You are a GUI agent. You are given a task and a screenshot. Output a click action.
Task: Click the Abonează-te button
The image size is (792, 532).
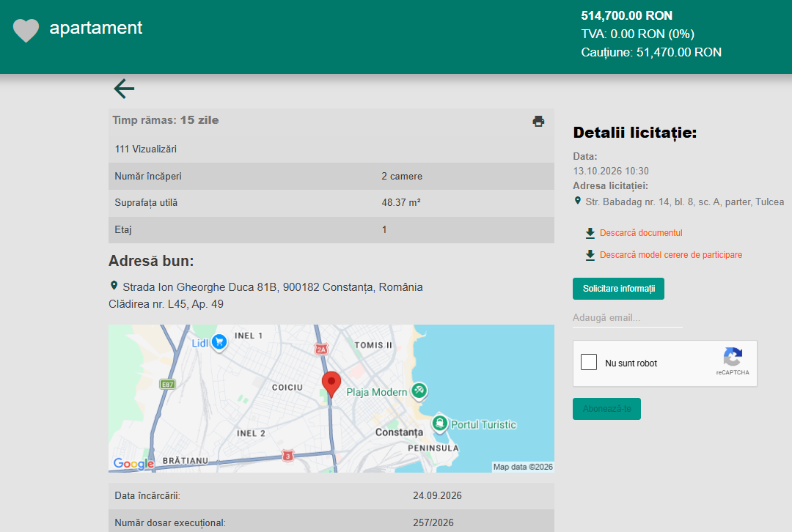tap(606, 409)
